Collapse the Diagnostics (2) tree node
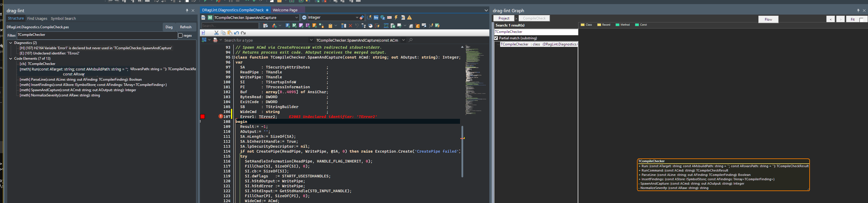This screenshot has width=868, height=203. [10, 43]
